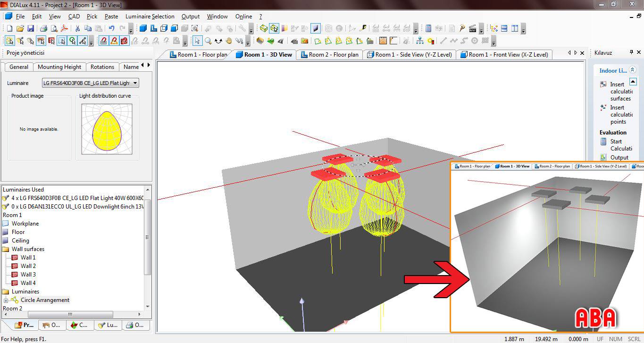Click the horizontal scrollbar in project tree
644x343 pixels.
[x=70, y=314]
